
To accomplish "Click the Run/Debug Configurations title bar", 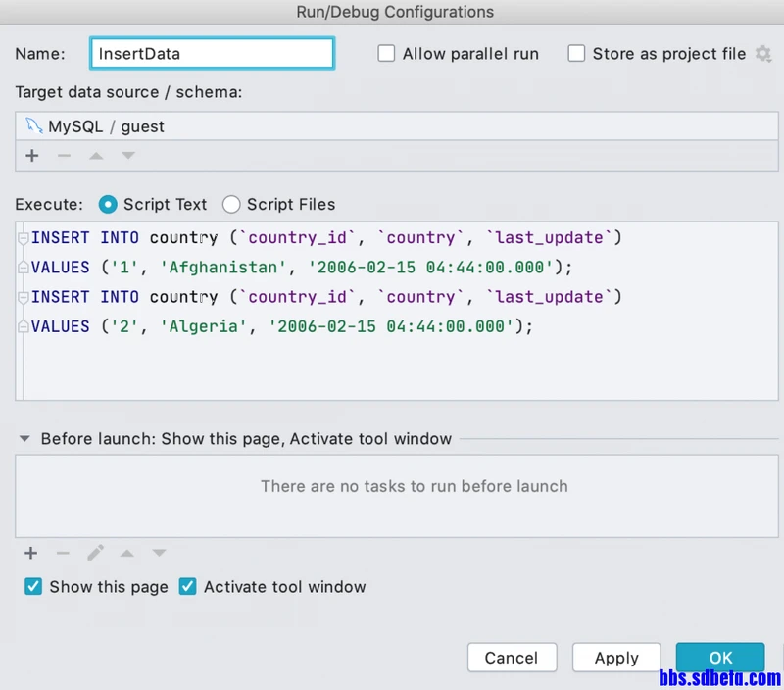I will pos(392,12).
